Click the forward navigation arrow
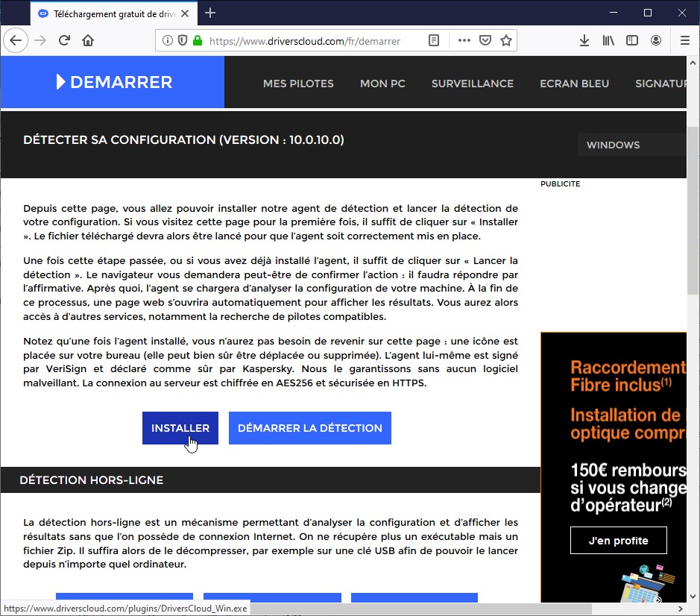The image size is (700, 616). [x=40, y=41]
